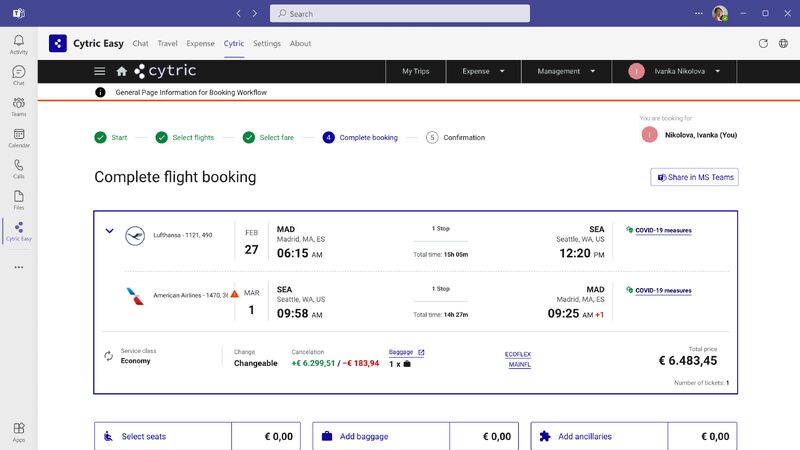Open the Baggage link
Screen dimensions: 800x450
tap(401, 352)
